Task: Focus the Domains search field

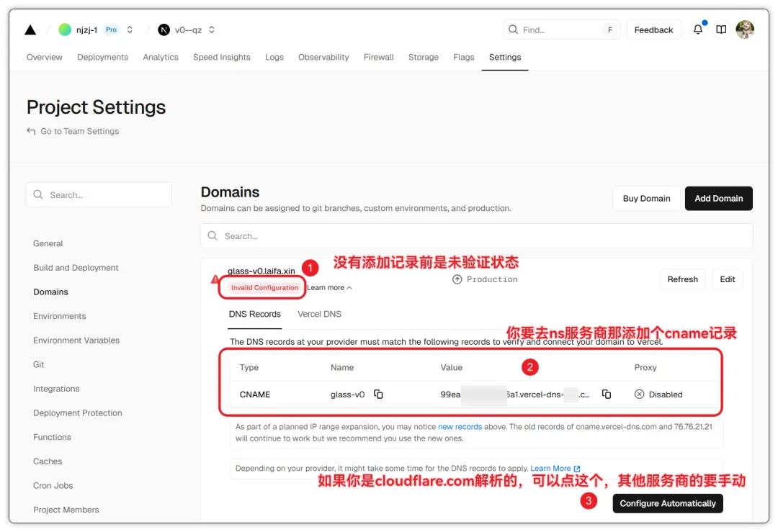Action: [476, 236]
